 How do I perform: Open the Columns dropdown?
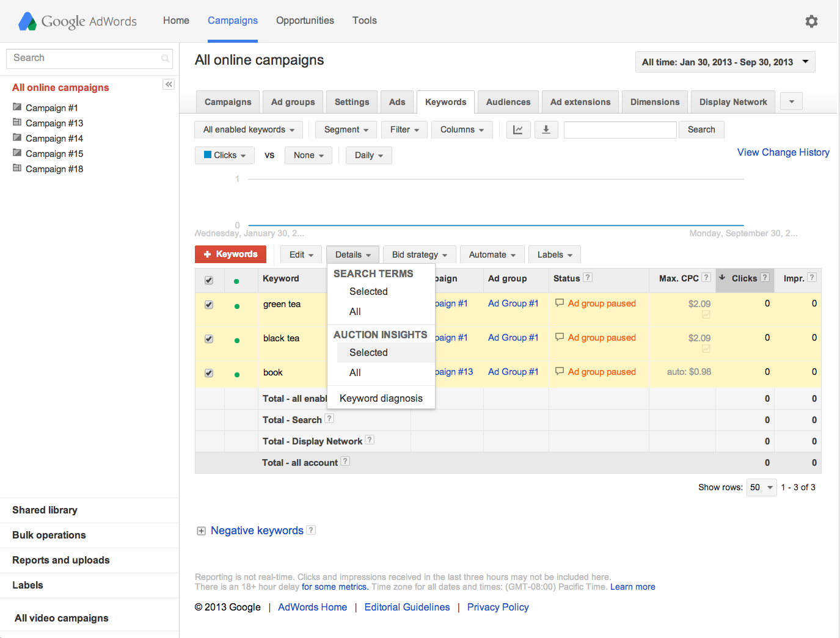click(462, 129)
